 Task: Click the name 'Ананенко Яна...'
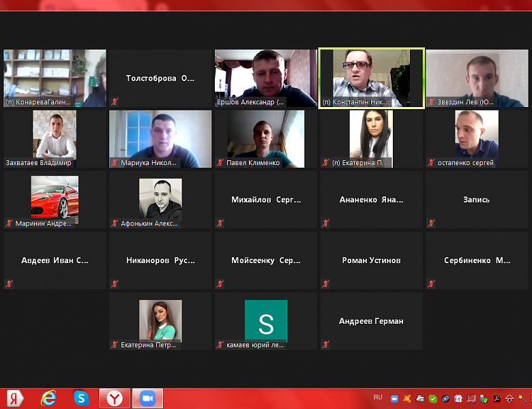(372, 200)
